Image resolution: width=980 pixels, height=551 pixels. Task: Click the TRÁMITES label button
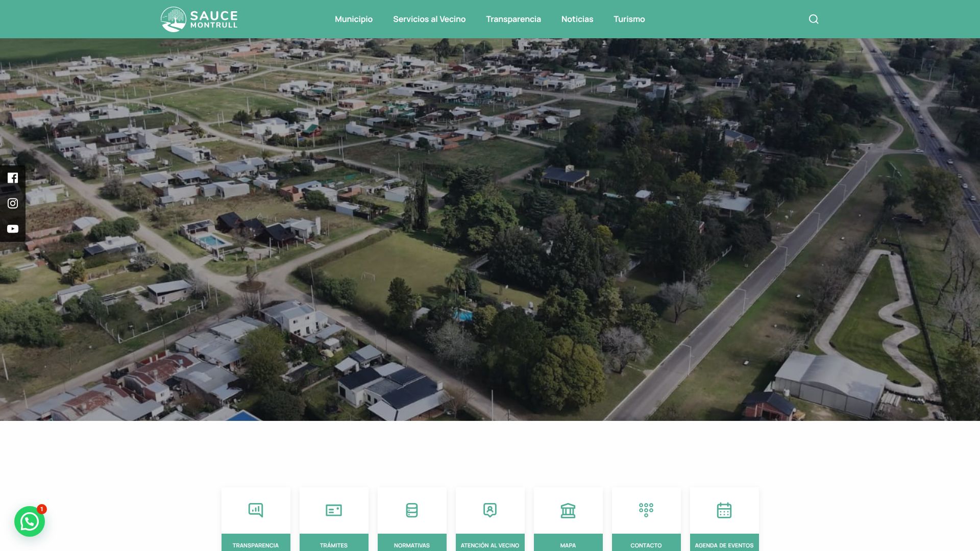tap(334, 544)
